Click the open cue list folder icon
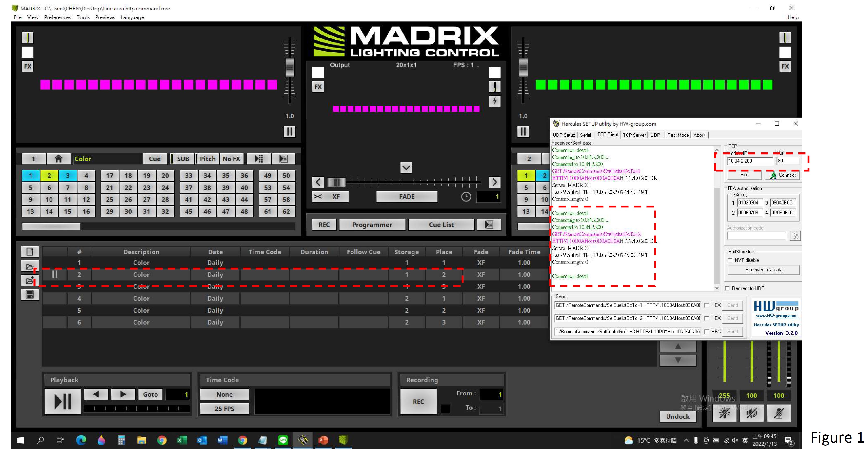This screenshot has width=868, height=451. tap(30, 266)
